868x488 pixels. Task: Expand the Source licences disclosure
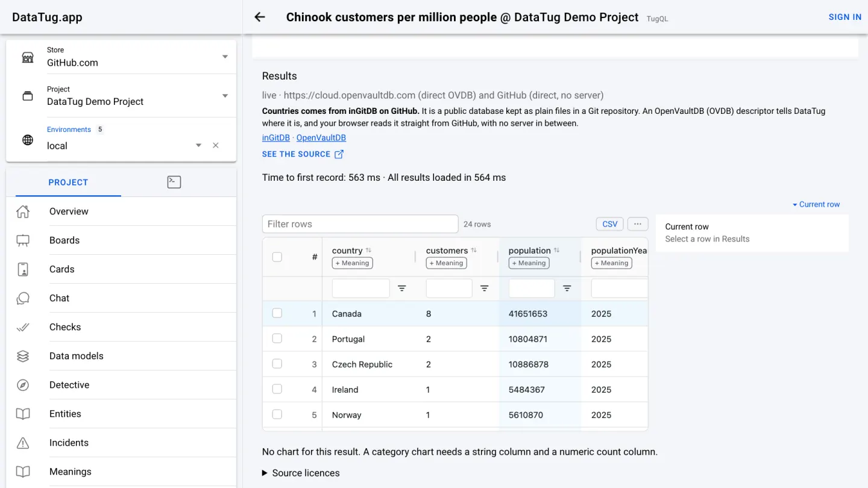pos(301,473)
